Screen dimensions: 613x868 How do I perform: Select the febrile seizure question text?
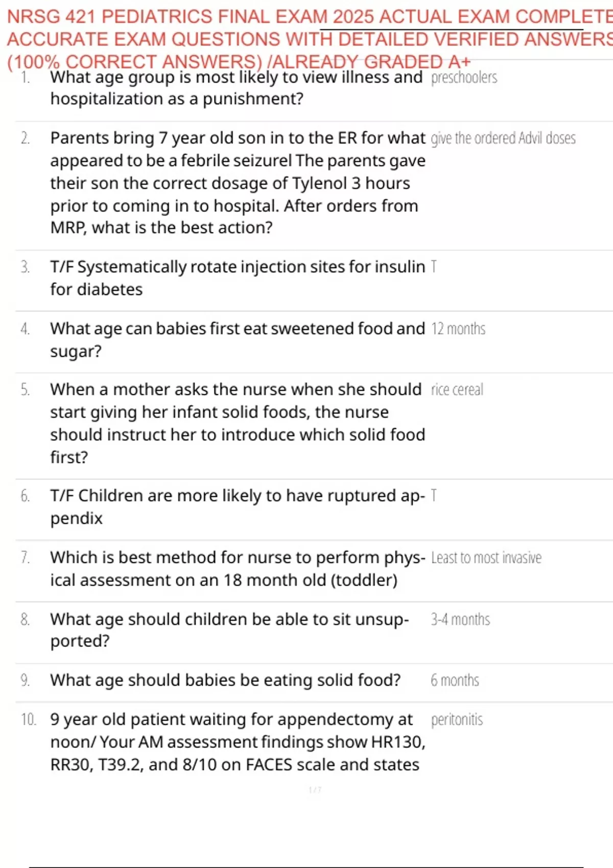tap(238, 183)
